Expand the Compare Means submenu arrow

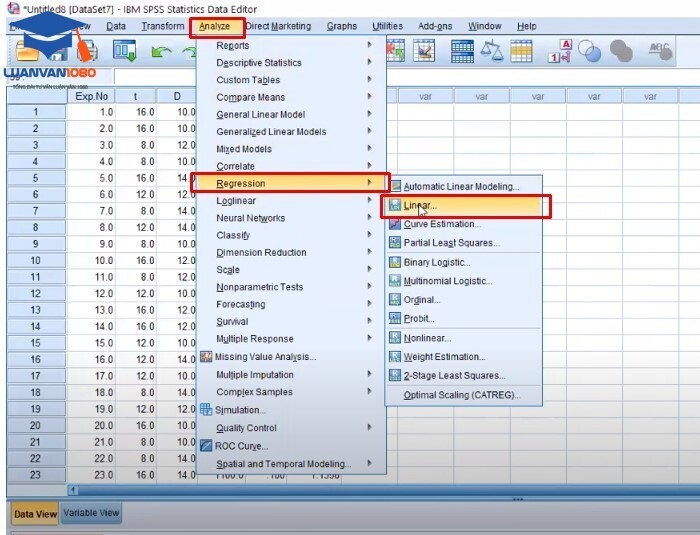[370, 96]
